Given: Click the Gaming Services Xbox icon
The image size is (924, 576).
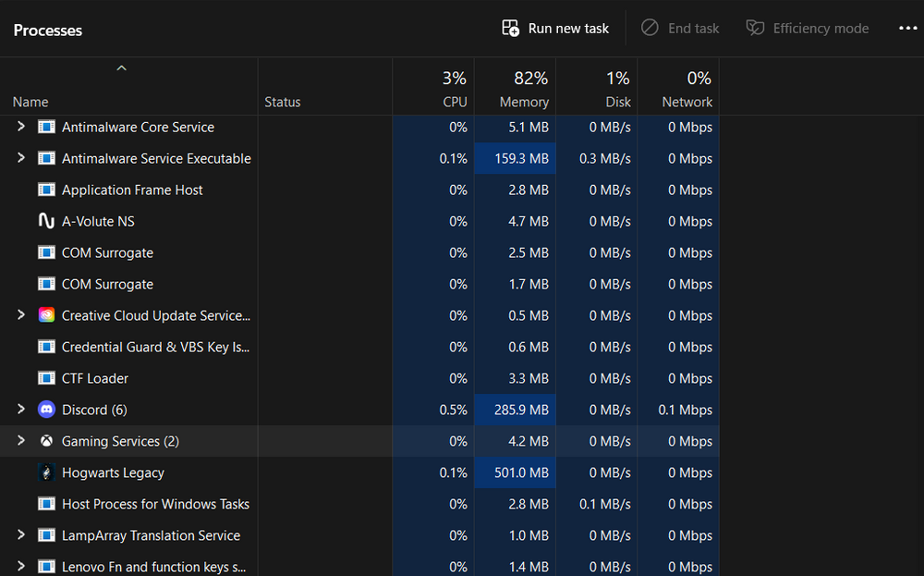Looking at the screenshot, I should click(46, 441).
